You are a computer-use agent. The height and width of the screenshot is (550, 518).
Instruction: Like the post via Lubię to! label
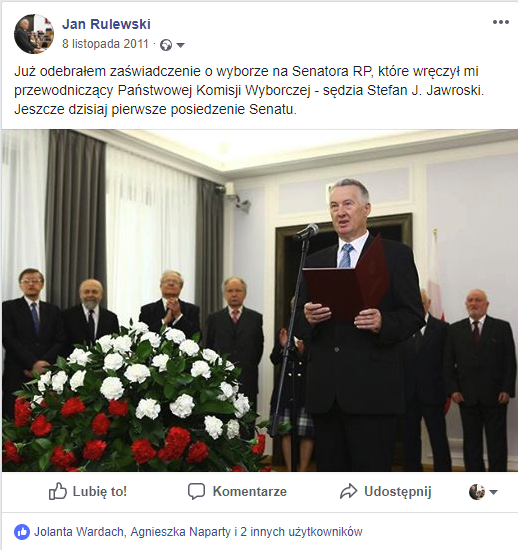click(x=100, y=491)
